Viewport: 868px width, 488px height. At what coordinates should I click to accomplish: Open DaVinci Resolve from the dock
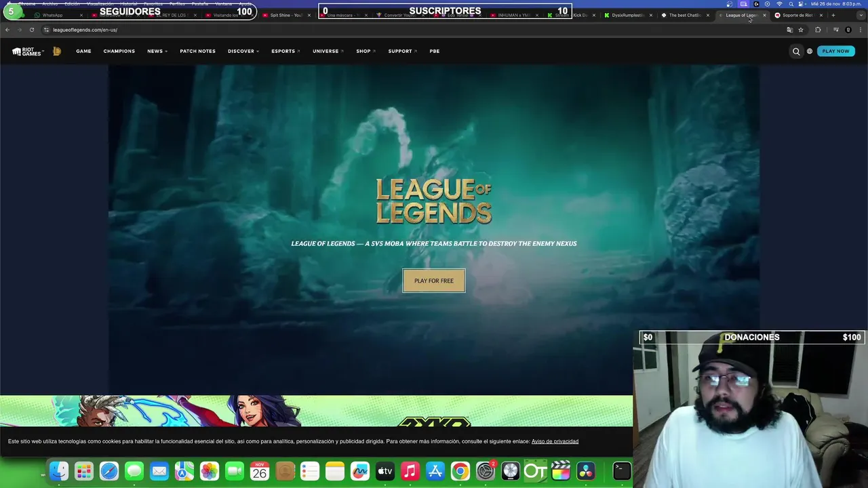(586, 470)
